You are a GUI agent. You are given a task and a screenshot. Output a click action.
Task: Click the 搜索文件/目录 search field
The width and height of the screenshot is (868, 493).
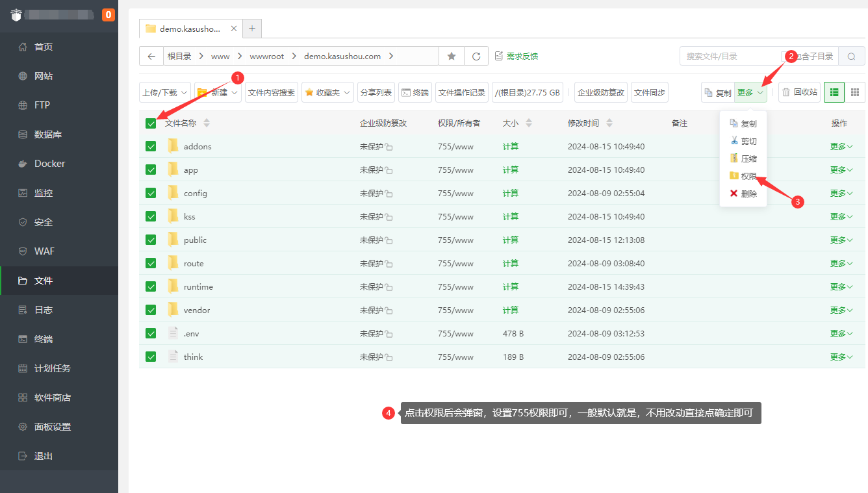730,57
